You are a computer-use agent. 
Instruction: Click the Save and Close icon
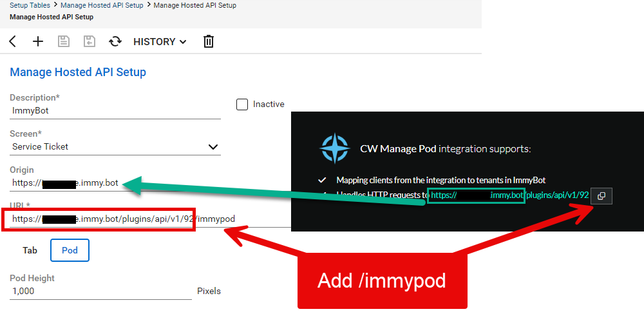tap(90, 42)
